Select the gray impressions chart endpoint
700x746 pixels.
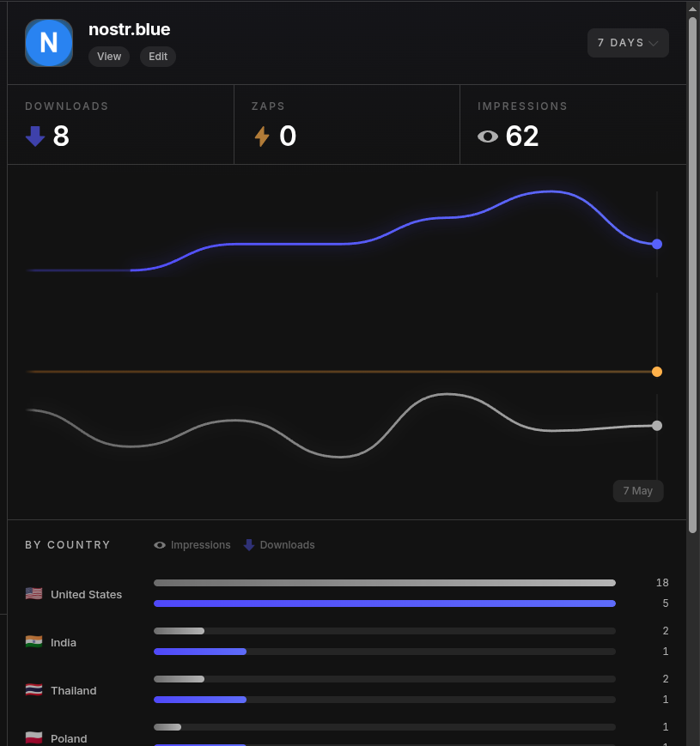coord(657,426)
